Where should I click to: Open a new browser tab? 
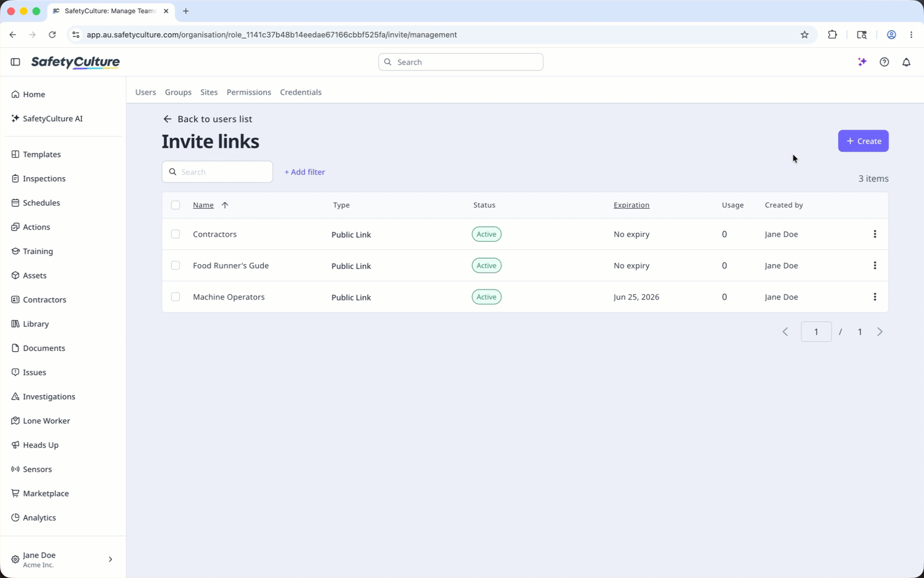coord(186,11)
